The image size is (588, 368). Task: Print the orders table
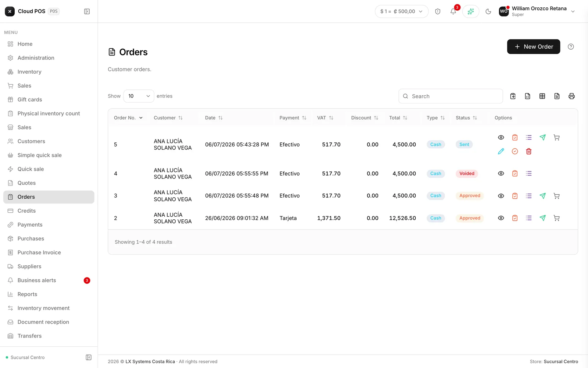click(x=571, y=96)
